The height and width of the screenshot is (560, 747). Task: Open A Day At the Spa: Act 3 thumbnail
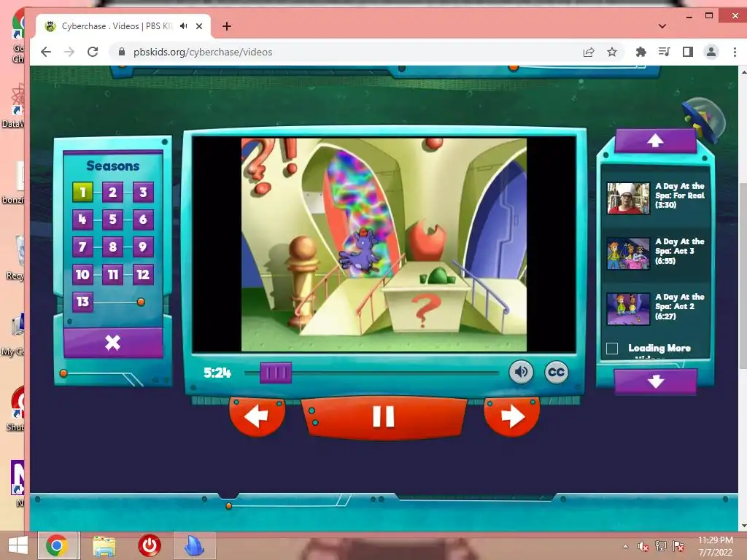(x=628, y=253)
